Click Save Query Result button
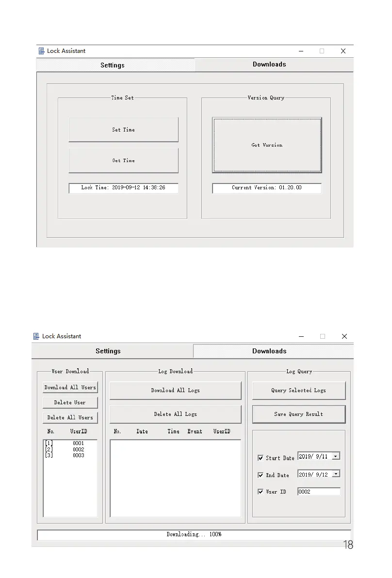Screen dimensions: 392x578 (x=299, y=414)
